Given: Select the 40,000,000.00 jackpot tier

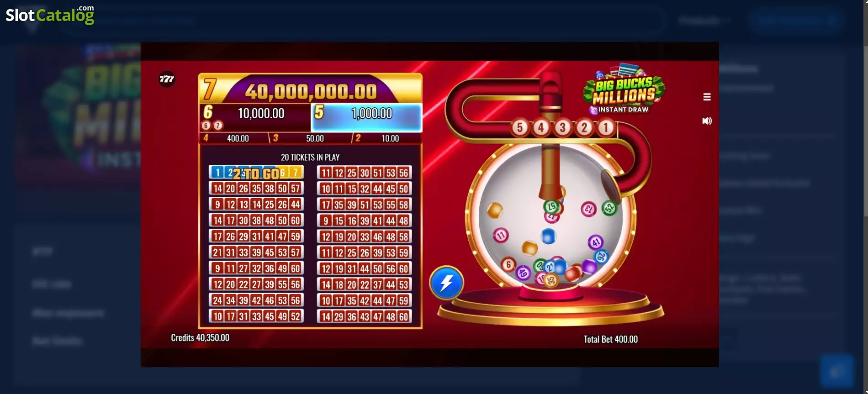Looking at the screenshot, I should coord(310,89).
